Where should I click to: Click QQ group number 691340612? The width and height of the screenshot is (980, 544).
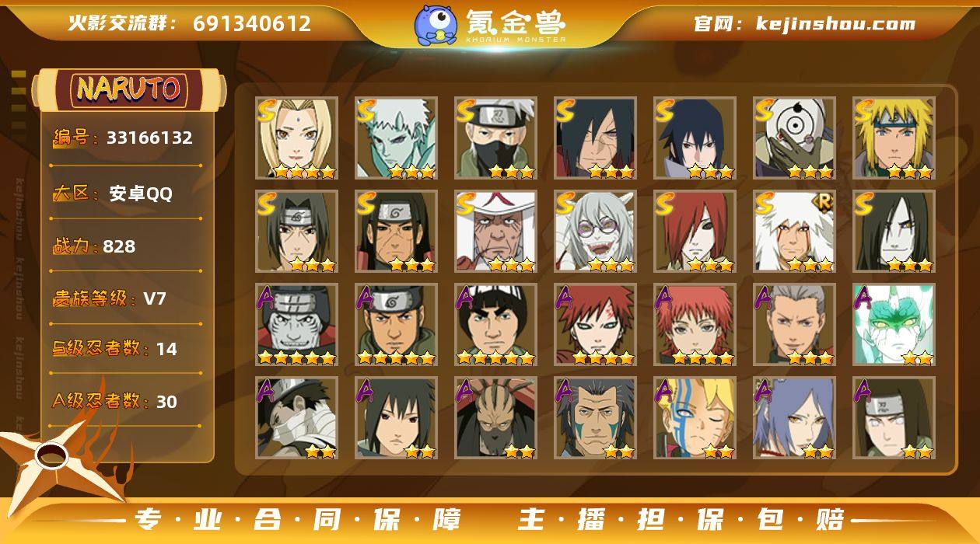click(x=252, y=23)
